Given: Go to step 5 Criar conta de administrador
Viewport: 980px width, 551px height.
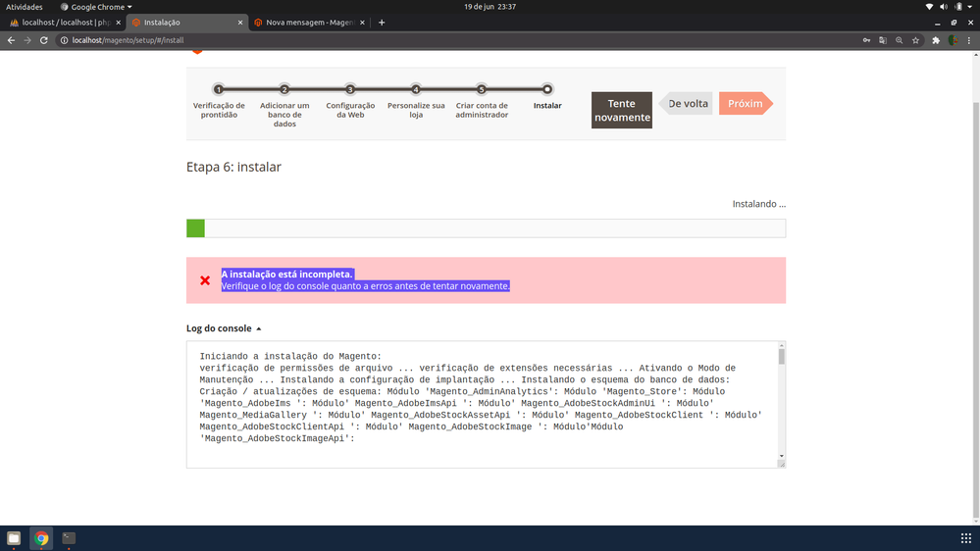Looking at the screenshot, I should [x=482, y=89].
